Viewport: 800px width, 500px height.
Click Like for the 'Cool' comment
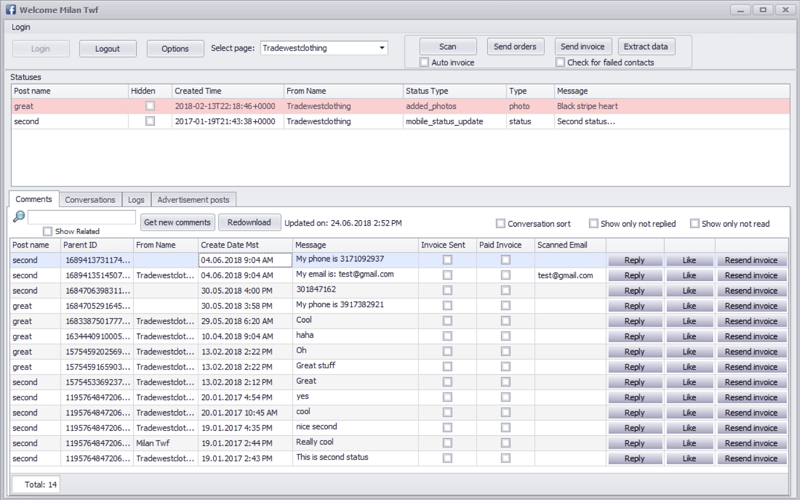(x=689, y=321)
